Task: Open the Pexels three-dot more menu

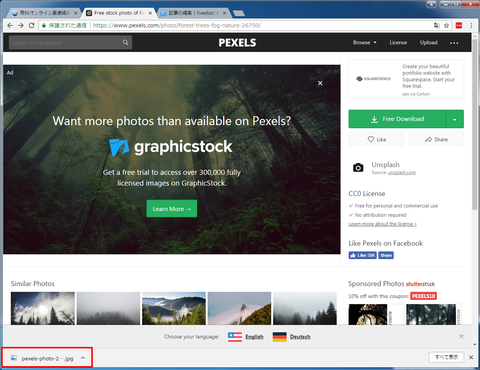Action: coord(454,43)
